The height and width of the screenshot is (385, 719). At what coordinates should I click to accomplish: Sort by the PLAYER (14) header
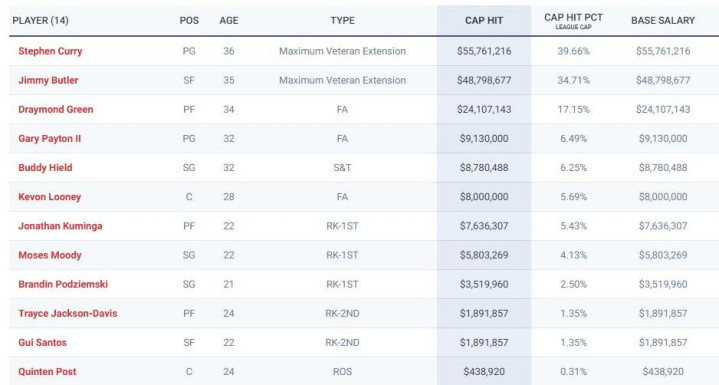point(40,21)
